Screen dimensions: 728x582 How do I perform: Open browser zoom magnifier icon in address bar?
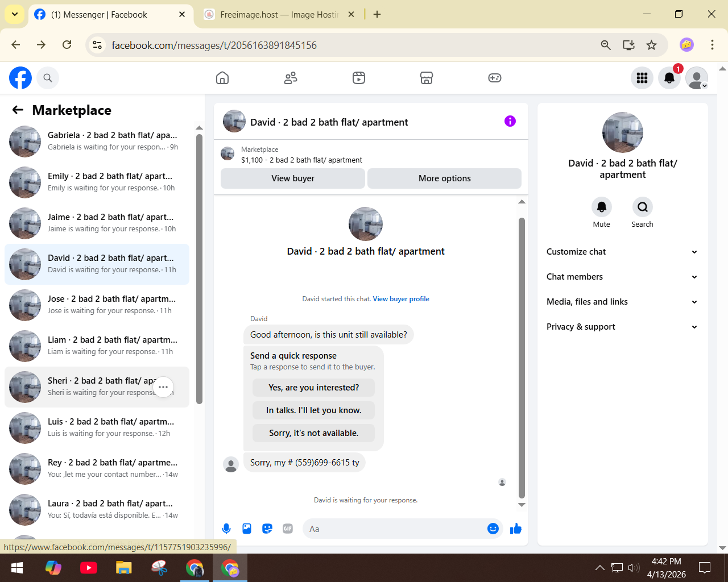[x=606, y=45]
